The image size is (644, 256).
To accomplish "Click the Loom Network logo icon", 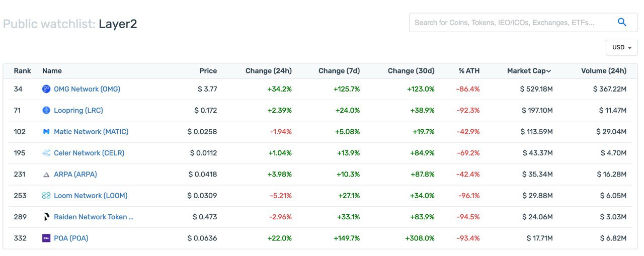I will (x=46, y=196).
